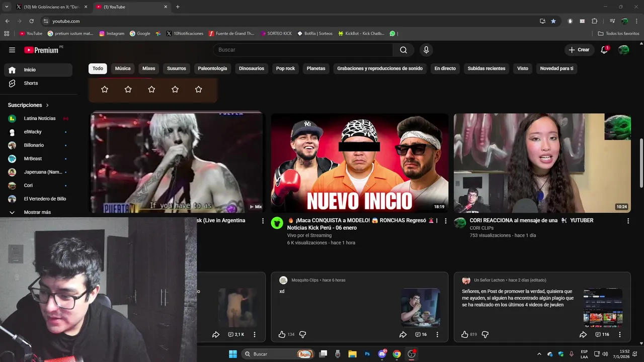Go to Inicio in the sidebar

[x=38, y=70]
